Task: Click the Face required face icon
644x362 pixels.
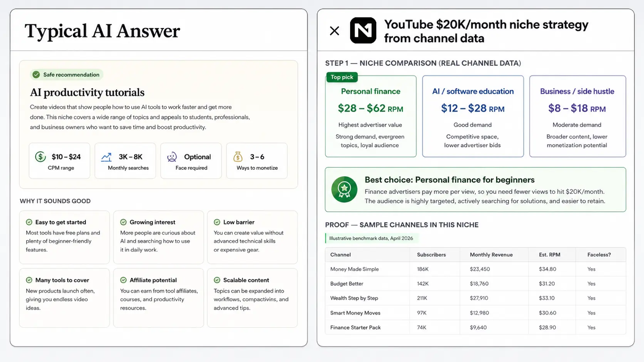Action: tap(172, 157)
